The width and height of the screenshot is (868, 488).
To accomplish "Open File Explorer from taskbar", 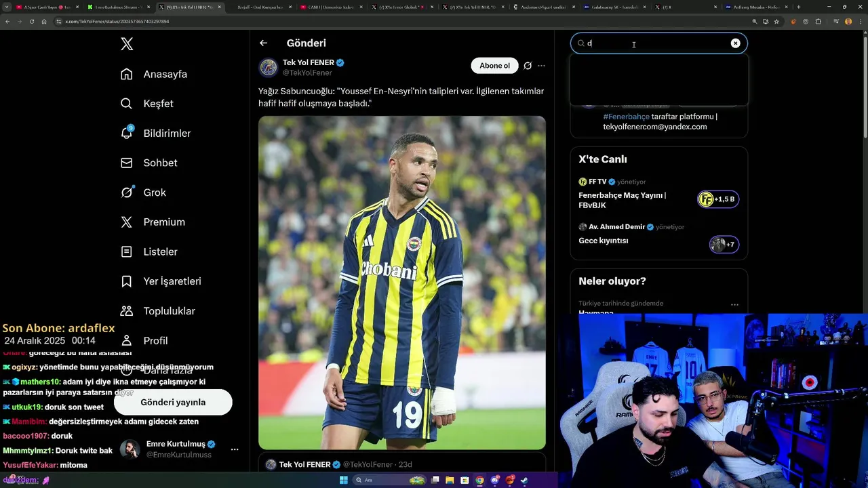I will 450,480.
